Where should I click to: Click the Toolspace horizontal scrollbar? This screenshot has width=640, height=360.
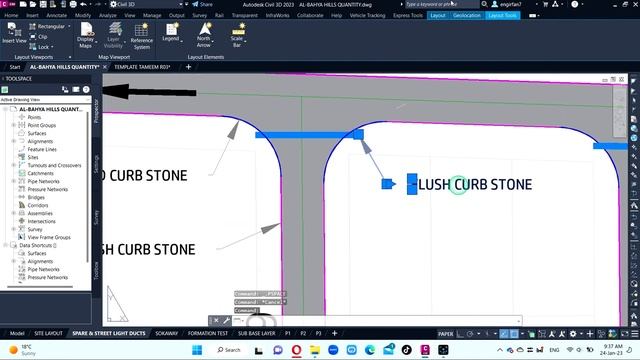pyautogui.click(x=40, y=287)
